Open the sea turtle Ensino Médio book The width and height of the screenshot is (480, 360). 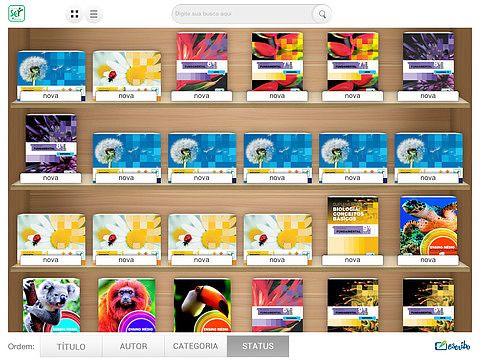coord(428,226)
